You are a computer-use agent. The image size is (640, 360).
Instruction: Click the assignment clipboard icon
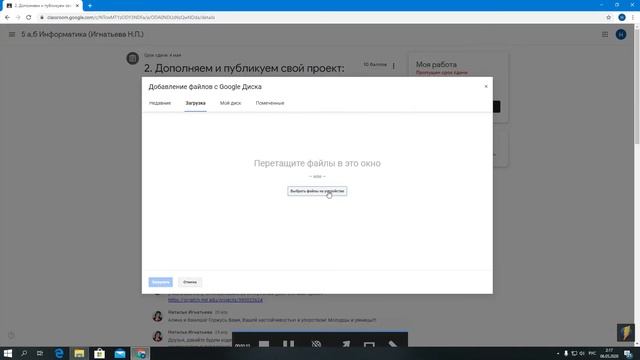(x=132, y=58)
